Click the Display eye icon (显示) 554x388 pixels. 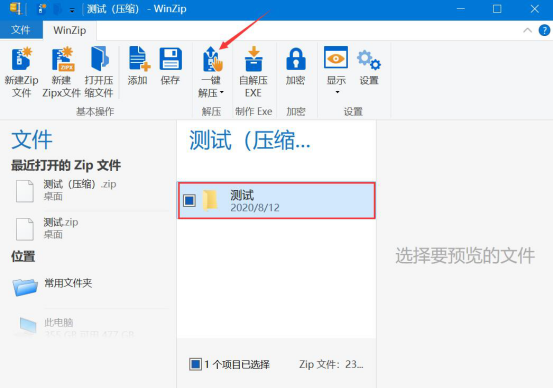(x=336, y=58)
